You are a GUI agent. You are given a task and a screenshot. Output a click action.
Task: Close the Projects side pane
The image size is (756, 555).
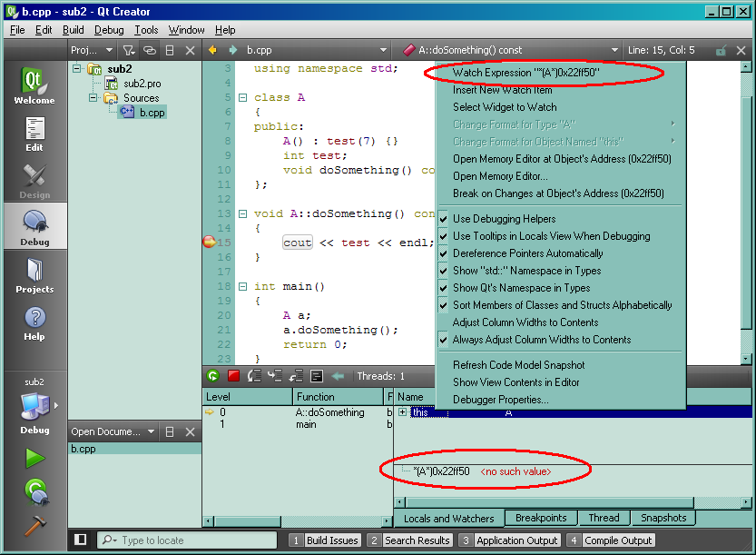[x=190, y=50]
